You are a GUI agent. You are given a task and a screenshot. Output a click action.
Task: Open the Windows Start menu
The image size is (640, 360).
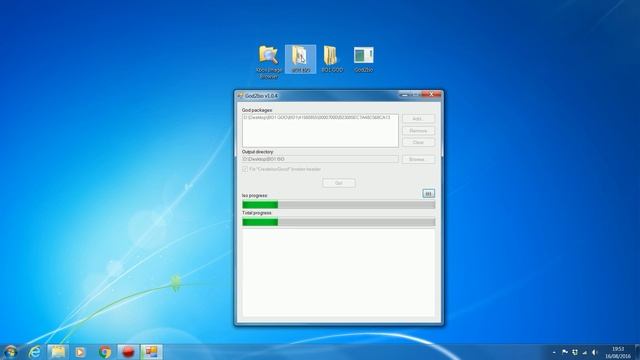(x=10, y=352)
